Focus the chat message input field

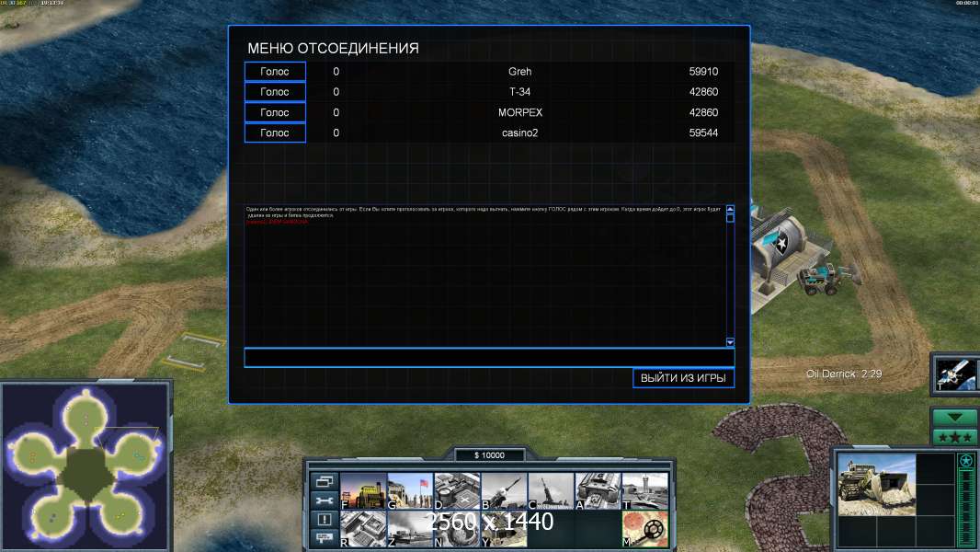pyautogui.click(x=489, y=358)
